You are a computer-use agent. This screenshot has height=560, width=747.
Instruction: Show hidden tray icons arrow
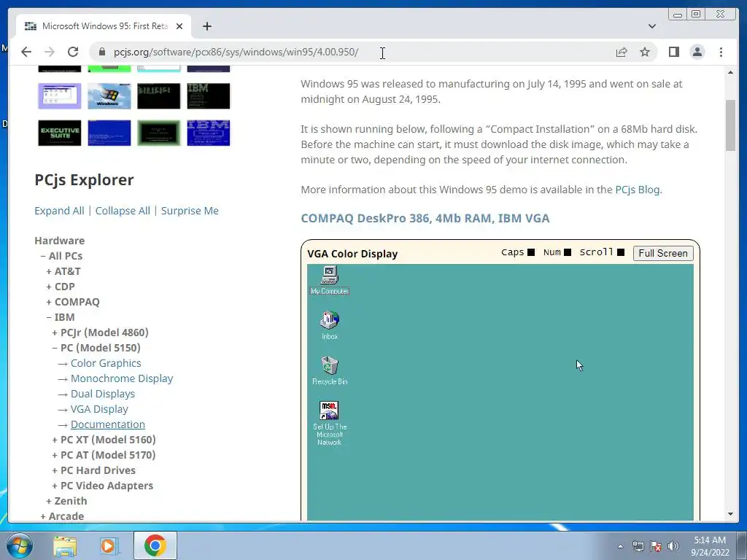pyautogui.click(x=620, y=546)
